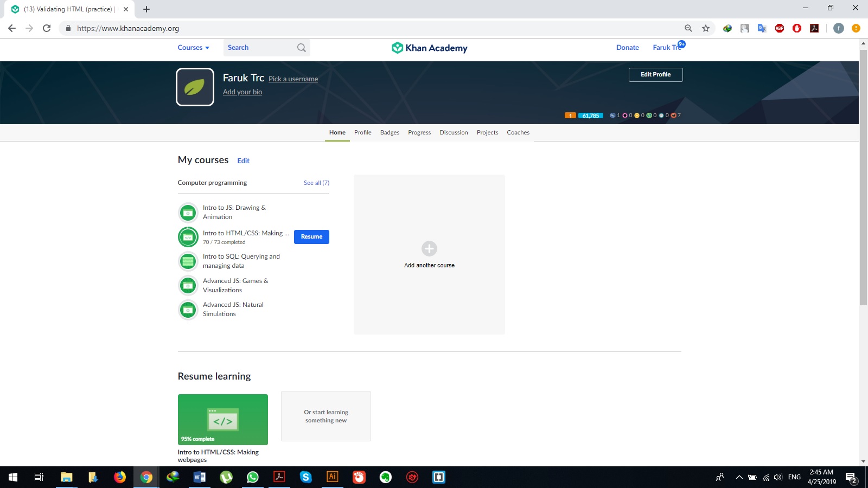
Task: Click the Intro to SQL course icon
Action: click(188, 261)
